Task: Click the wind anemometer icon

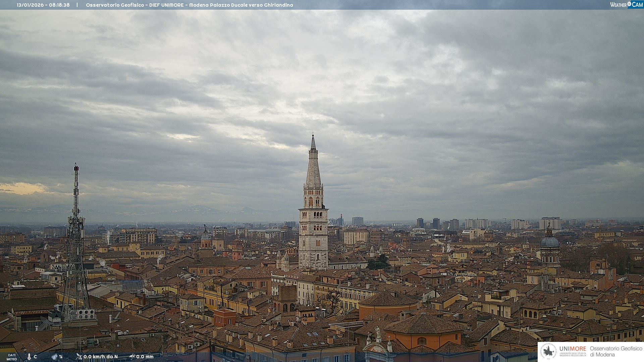Action: point(79,357)
